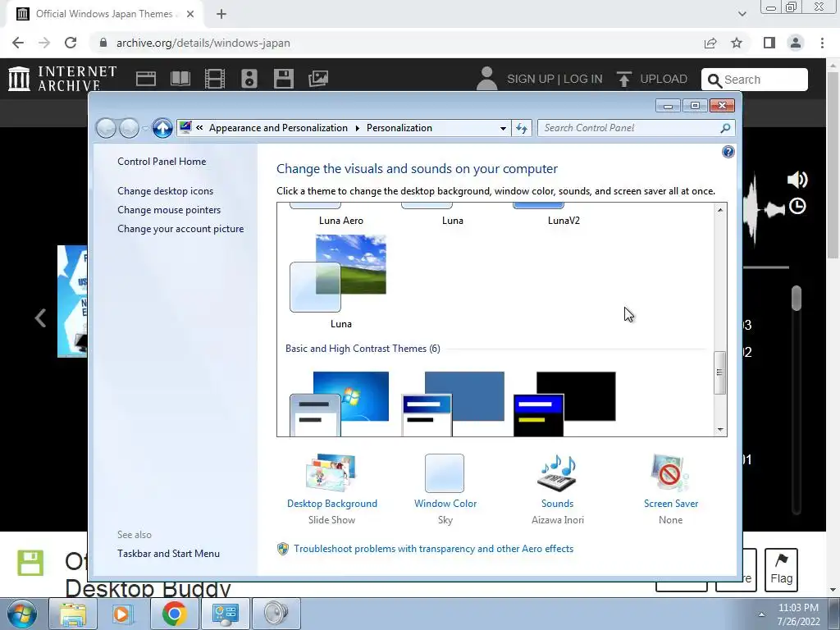840x630 pixels.
Task: Click the Search Control Panel magnifier icon
Action: [x=725, y=128]
